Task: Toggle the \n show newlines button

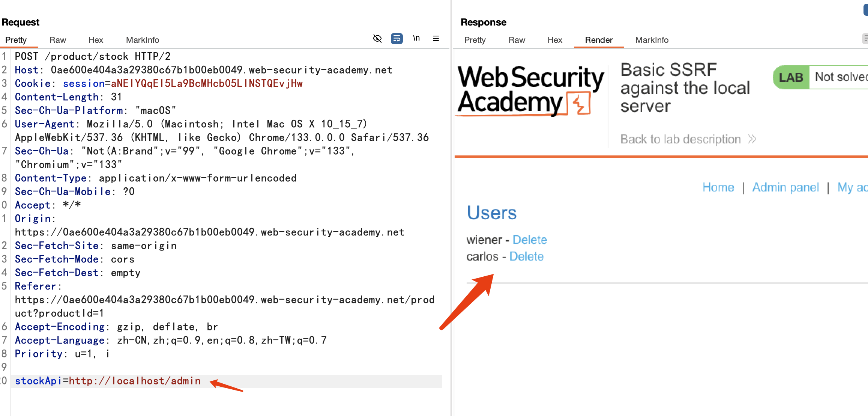Action: [x=416, y=39]
